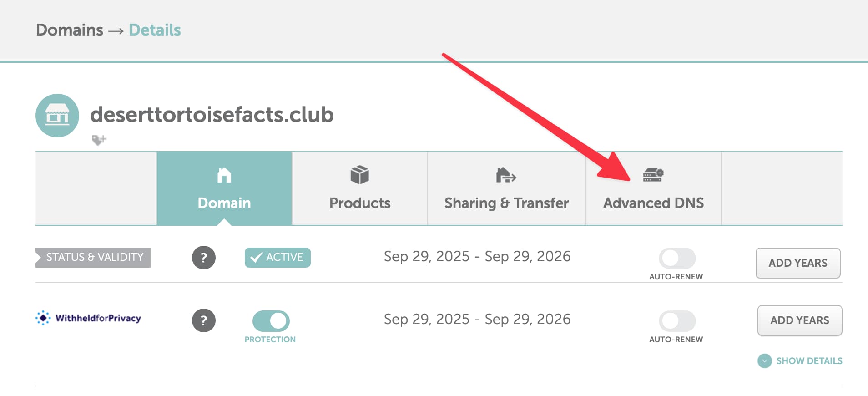Image resolution: width=868 pixels, height=396 pixels.
Task: Enable auto-renew for WithheldforPrivacy
Action: [676, 321]
